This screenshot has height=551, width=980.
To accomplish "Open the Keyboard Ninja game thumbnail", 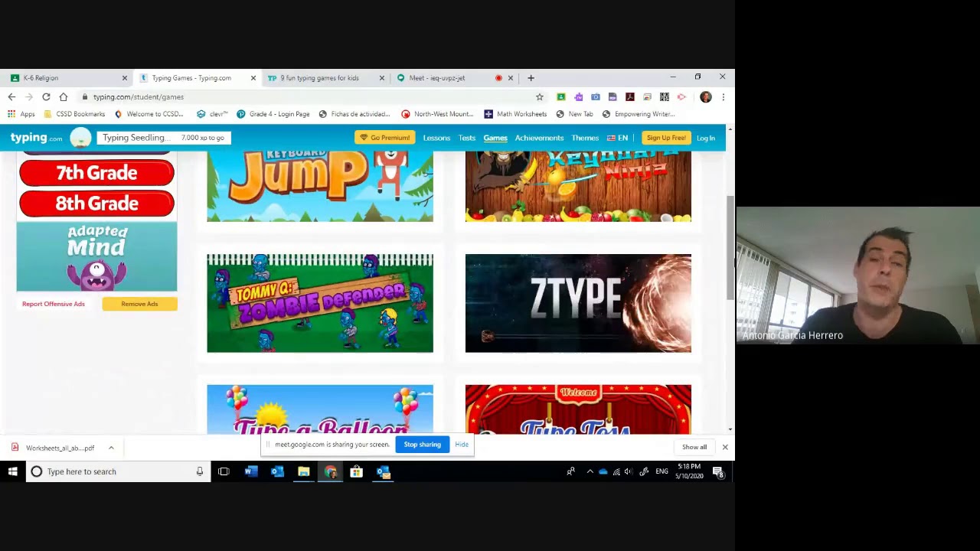I will [x=578, y=187].
